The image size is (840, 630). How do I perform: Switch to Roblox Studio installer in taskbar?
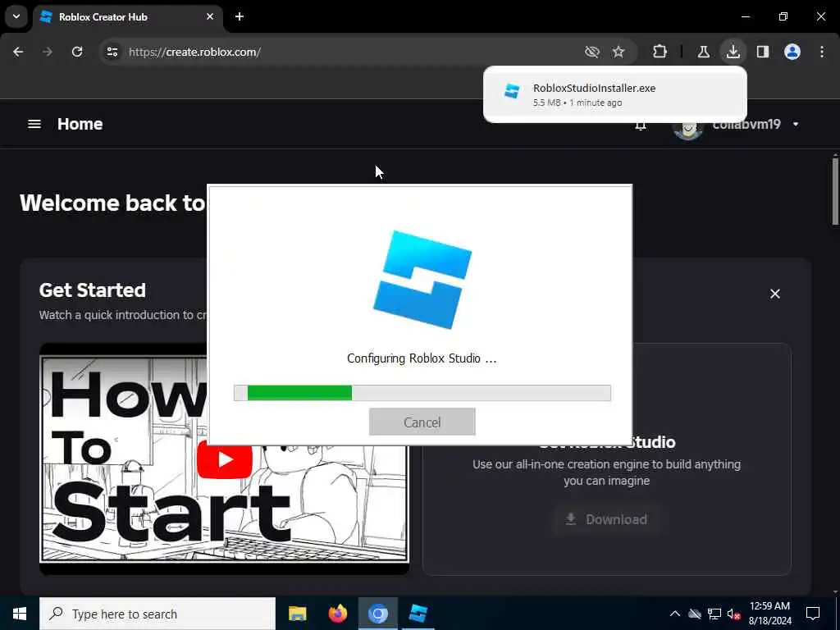click(418, 614)
